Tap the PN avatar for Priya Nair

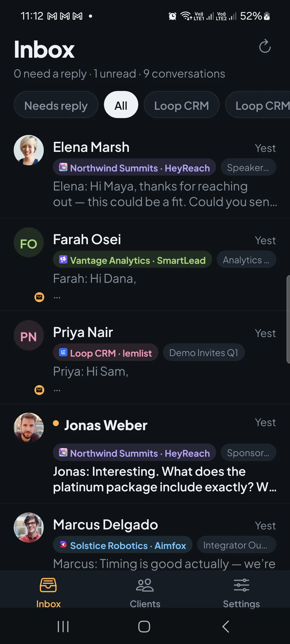click(x=29, y=335)
